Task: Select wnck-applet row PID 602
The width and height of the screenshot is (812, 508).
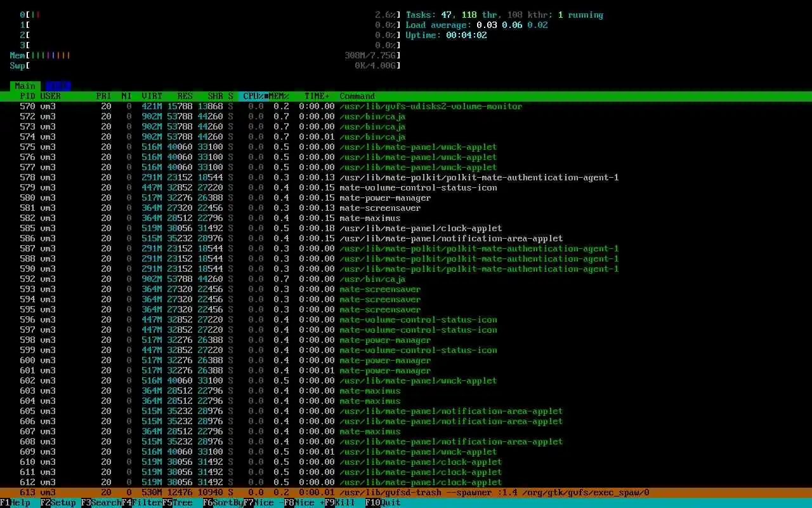Action: tap(406, 381)
